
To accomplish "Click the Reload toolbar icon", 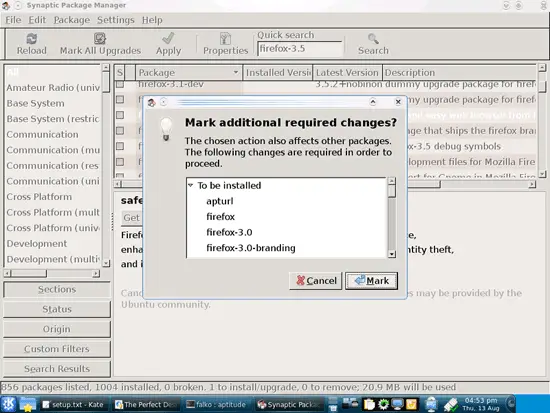I will click(x=32, y=39).
